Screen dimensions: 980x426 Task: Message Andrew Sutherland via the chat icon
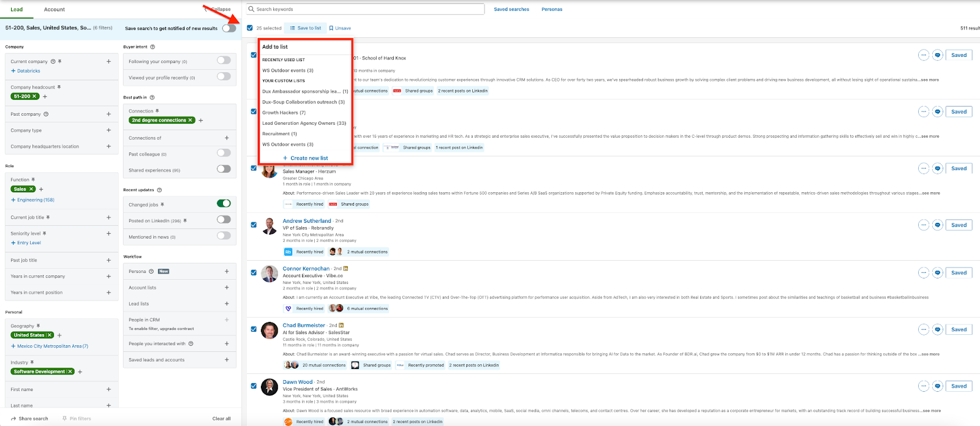tap(937, 225)
